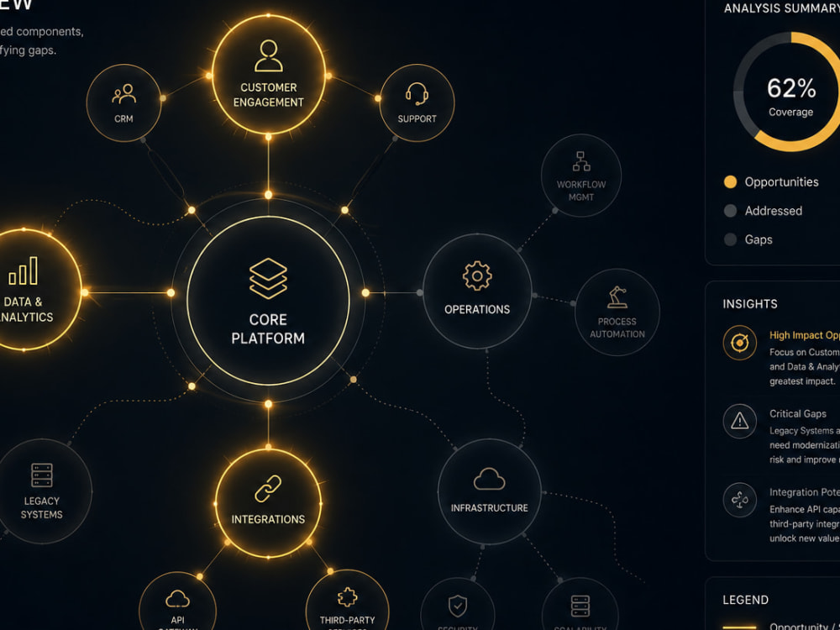
Task: Click the Integrations node label
Action: 268,520
